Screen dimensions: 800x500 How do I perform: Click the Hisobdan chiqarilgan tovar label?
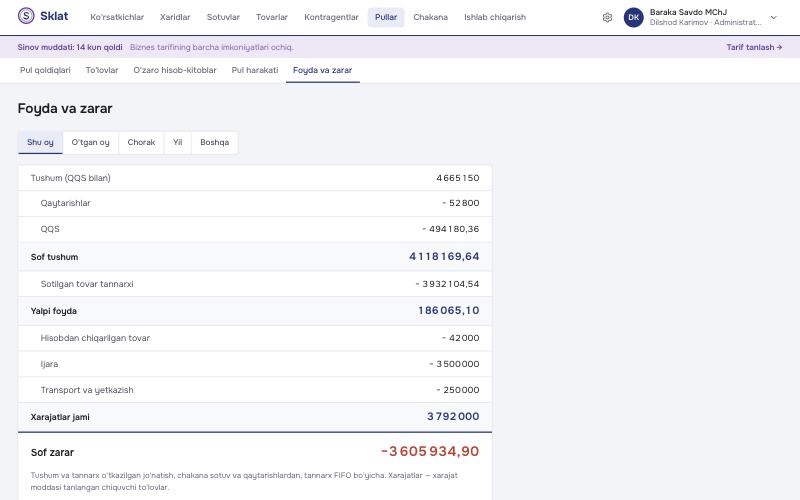(x=95, y=338)
